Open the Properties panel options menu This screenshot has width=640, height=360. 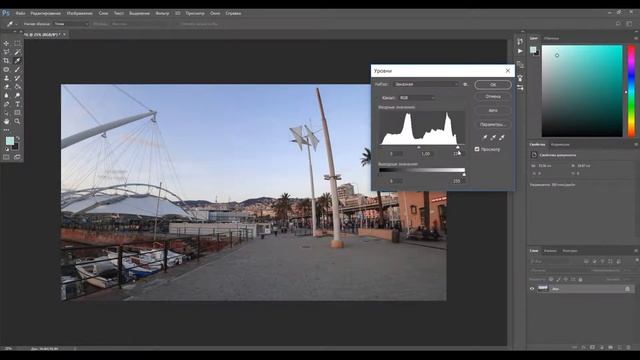point(636,144)
